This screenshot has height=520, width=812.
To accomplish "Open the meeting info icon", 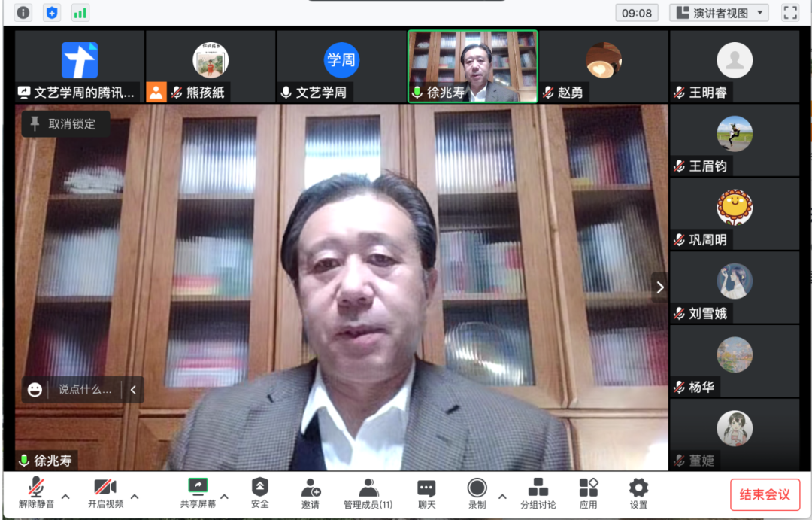I will (x=23, y=12).
